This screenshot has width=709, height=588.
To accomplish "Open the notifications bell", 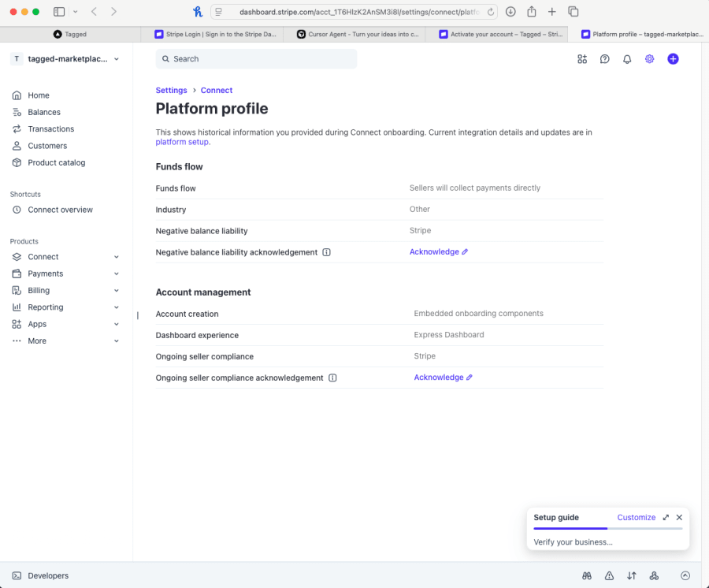I will pyautogui.click(x=627, y=59).
